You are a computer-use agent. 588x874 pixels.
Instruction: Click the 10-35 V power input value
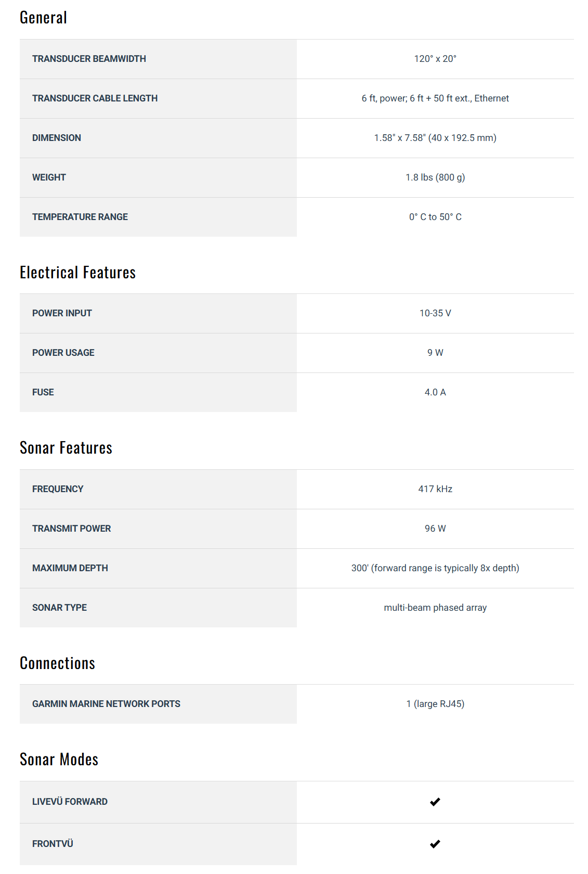(435, 313)
